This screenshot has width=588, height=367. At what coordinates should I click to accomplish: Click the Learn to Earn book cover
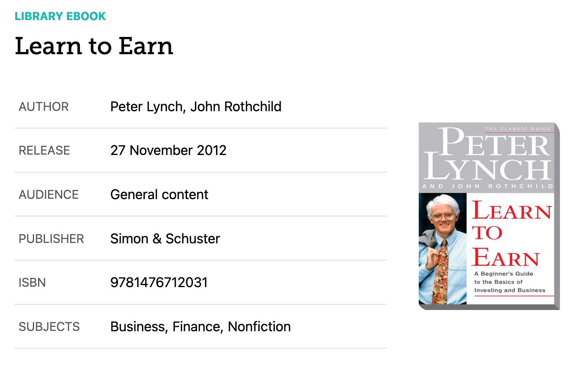coord(489,216)
